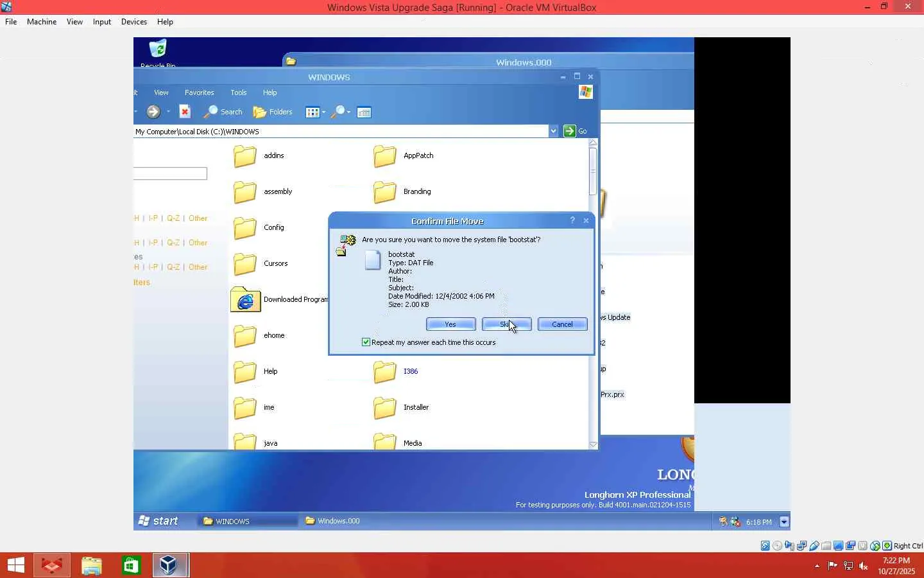Select the Installer folder
The height and width of the screenshot is (578, 924).
coord(401,407)
